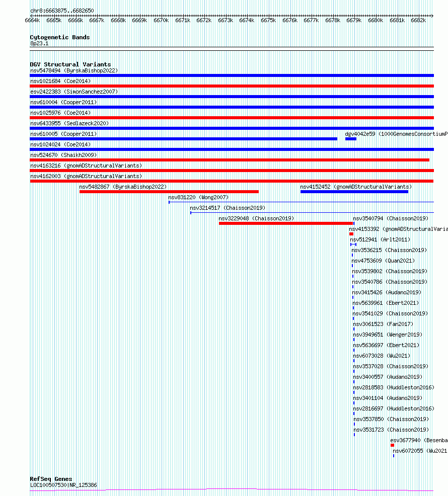Click nsv3536215 (Chaisson2019) label
Viewport: 448px width, 496px height.
[x=389, y=250]
